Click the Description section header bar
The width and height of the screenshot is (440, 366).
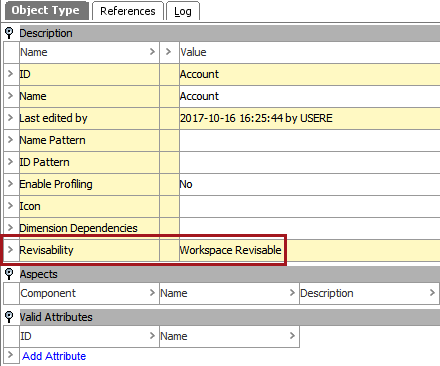(230, 33)
